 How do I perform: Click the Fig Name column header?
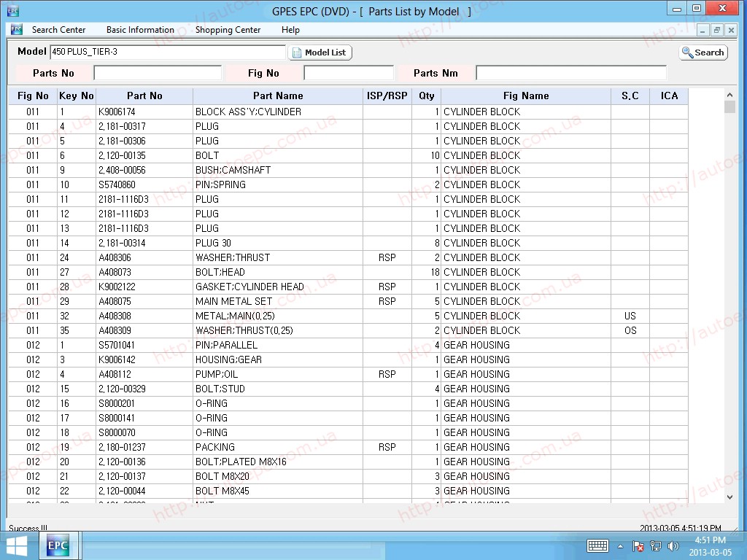(x=526, y=96)
